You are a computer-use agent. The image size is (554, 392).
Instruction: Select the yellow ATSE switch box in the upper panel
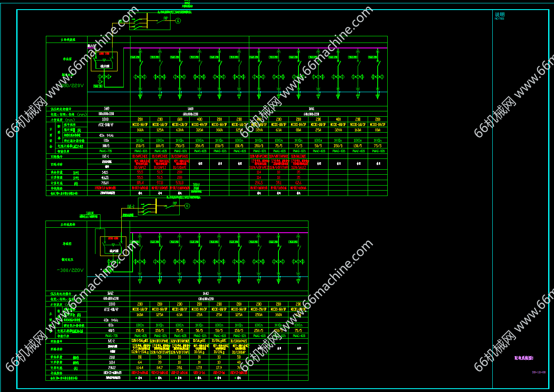pos(104,61)
